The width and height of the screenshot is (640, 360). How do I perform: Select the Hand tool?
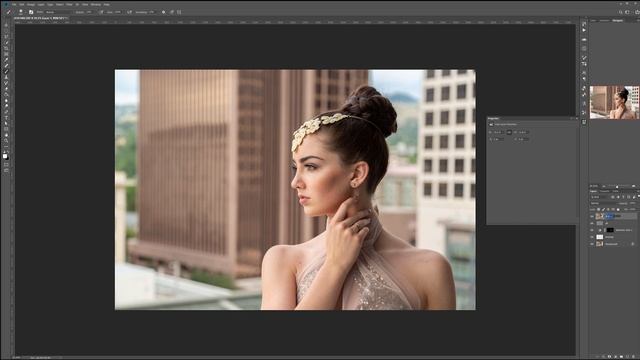(6, 135)
